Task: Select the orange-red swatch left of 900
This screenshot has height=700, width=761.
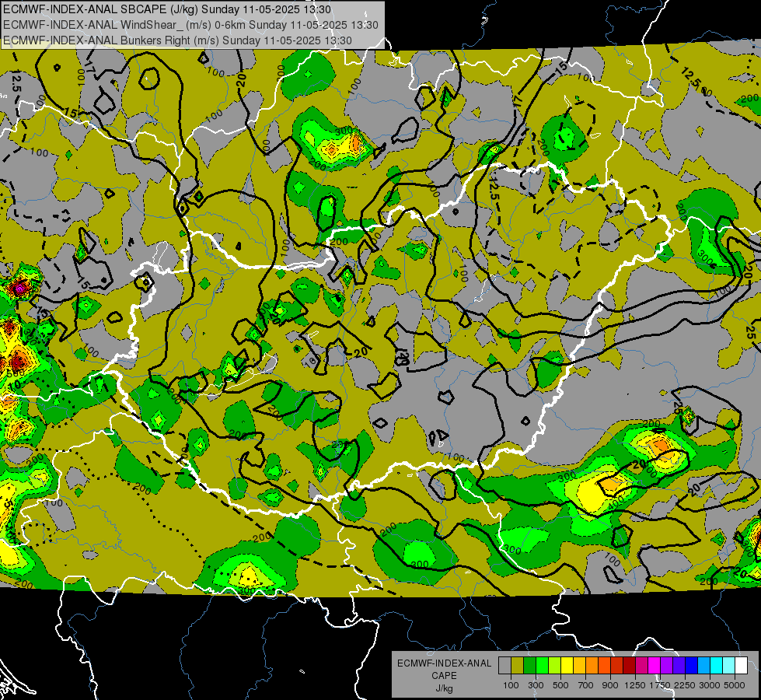Action: pyautogui.click(x=604, y=666)
